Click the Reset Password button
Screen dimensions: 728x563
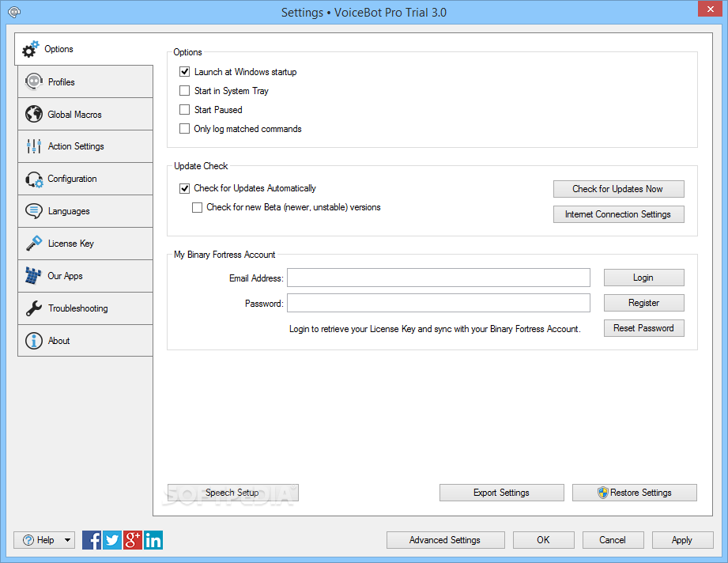coord(643,328)
